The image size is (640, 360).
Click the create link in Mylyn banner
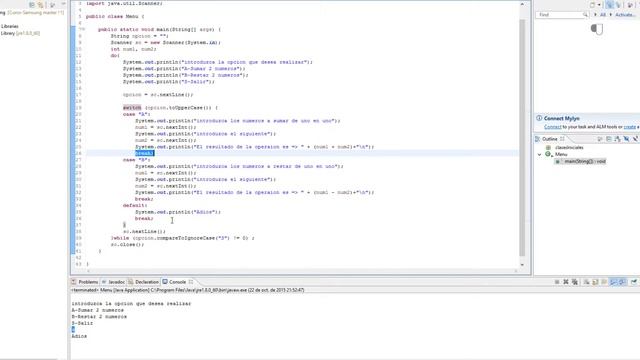pos(629,127)
